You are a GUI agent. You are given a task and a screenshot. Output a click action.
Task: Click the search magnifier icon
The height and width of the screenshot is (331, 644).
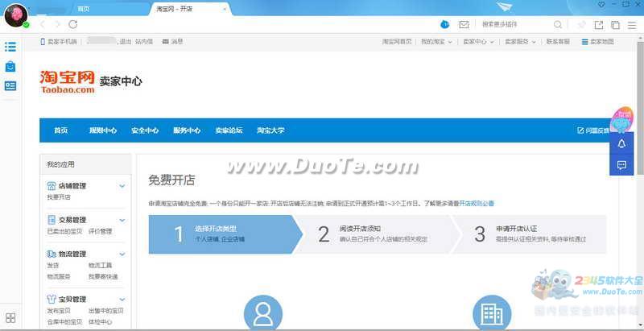click(557, 25)
